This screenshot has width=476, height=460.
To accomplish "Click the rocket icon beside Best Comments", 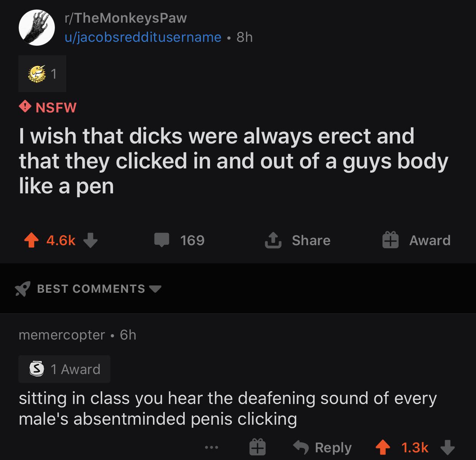I will [23, 289].
